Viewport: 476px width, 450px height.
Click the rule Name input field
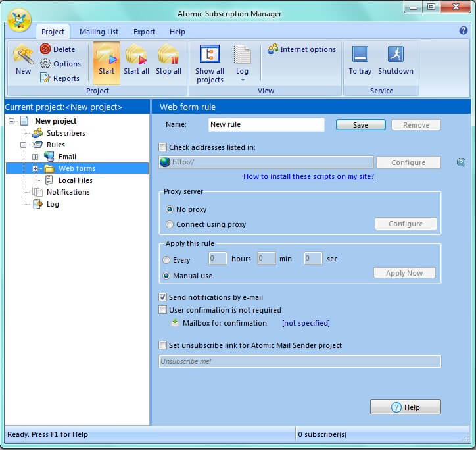click(266, 124)
